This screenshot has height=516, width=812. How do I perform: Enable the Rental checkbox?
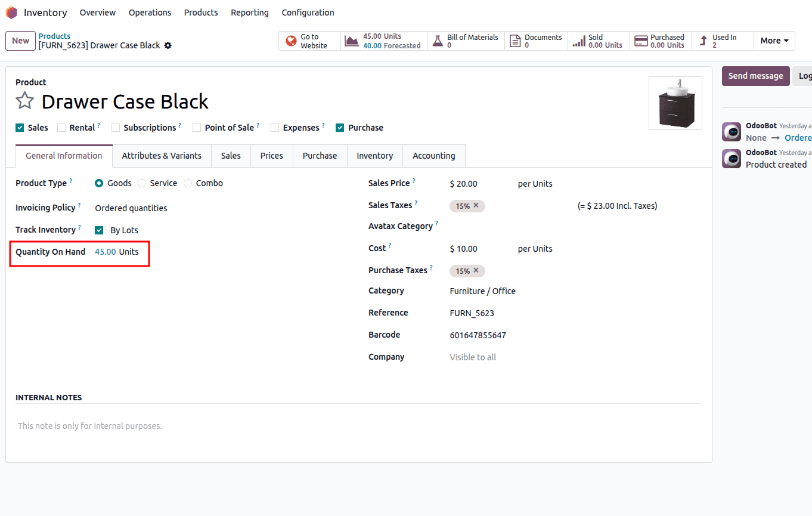[x=61, y=128]
